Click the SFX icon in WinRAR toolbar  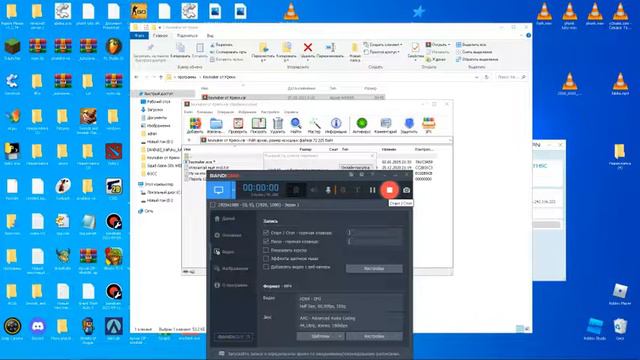(x=429, y=126)
